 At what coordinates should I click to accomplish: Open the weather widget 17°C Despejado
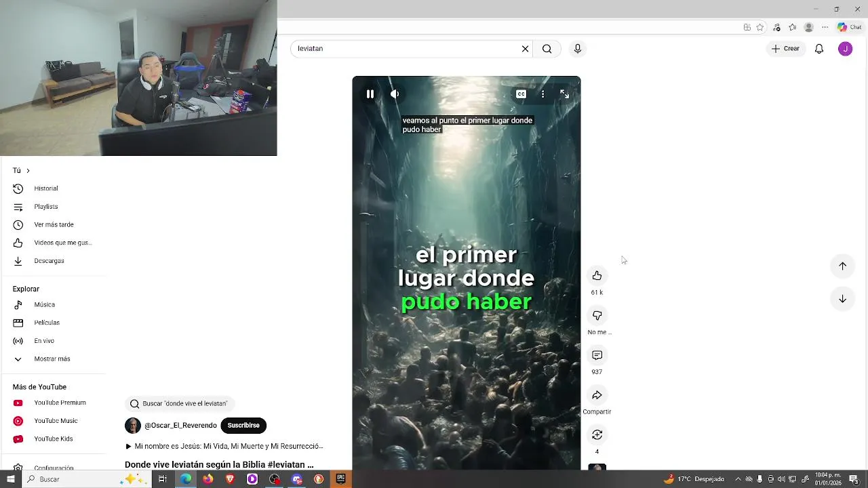(694, 479)
